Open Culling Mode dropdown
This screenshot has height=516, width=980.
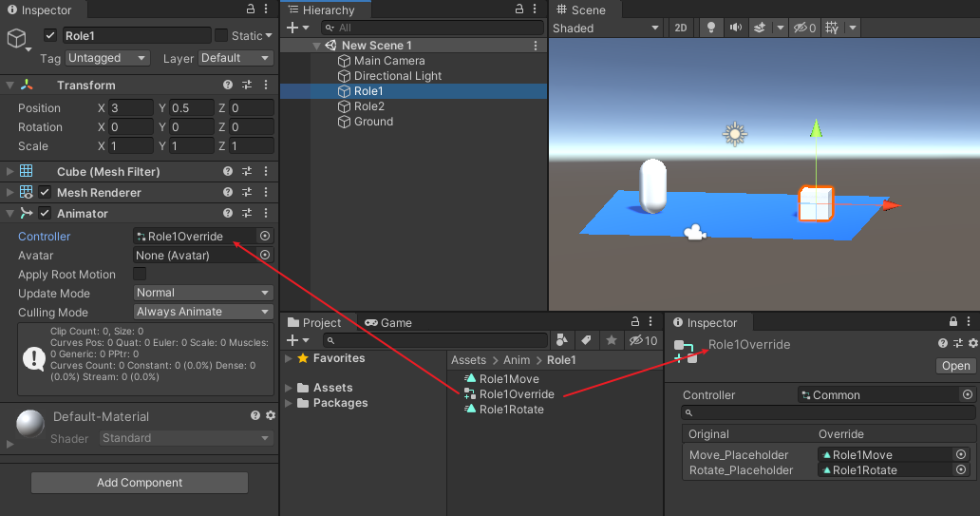203,312
